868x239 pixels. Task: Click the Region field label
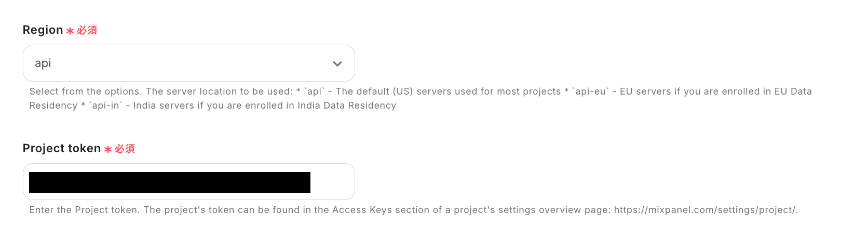point(43,30)
